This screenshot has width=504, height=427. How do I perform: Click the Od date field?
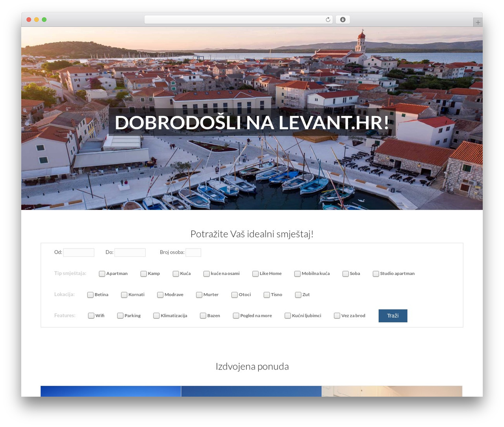click(x=79, y=252)
